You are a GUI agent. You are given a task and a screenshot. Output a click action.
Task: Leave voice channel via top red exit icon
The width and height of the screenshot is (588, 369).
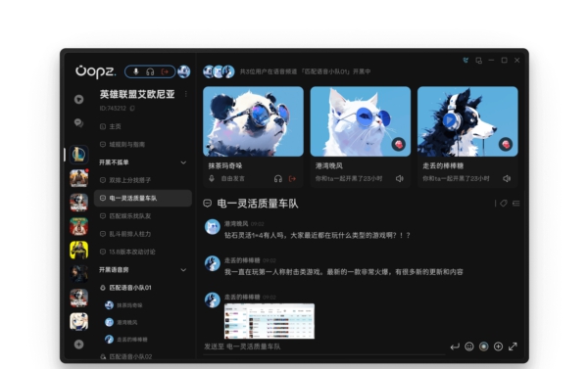(x=165, y=71)
